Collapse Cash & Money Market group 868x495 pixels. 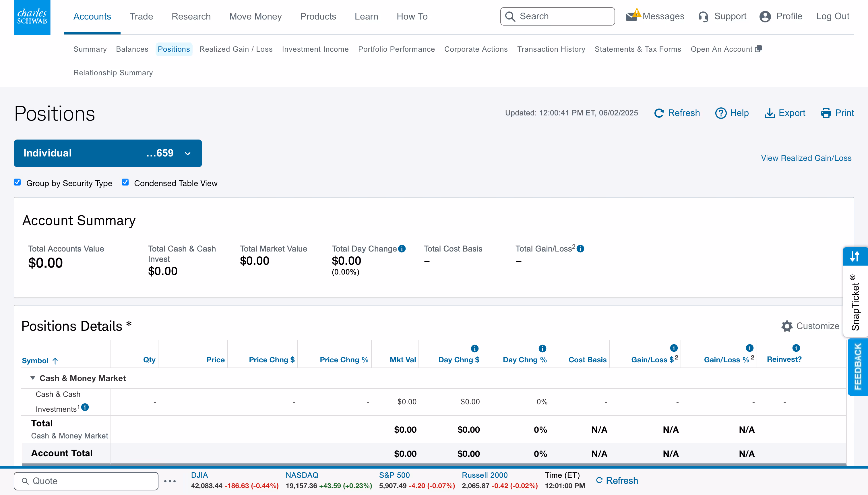[x=33, y=378]
